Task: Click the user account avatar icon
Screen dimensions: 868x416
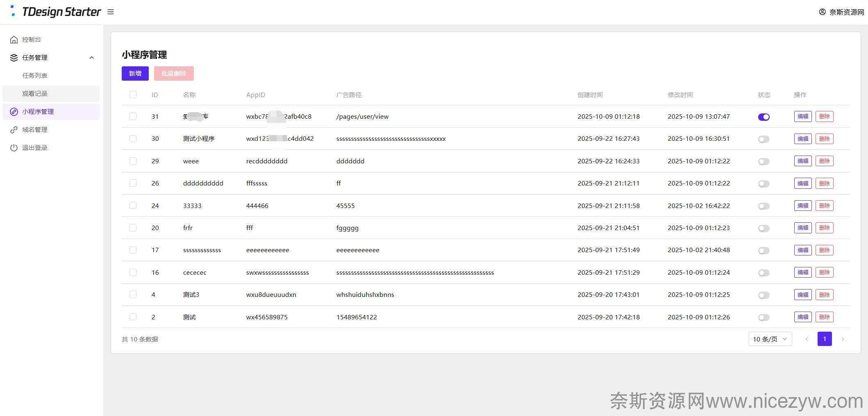Action: [x=822, y=12]
